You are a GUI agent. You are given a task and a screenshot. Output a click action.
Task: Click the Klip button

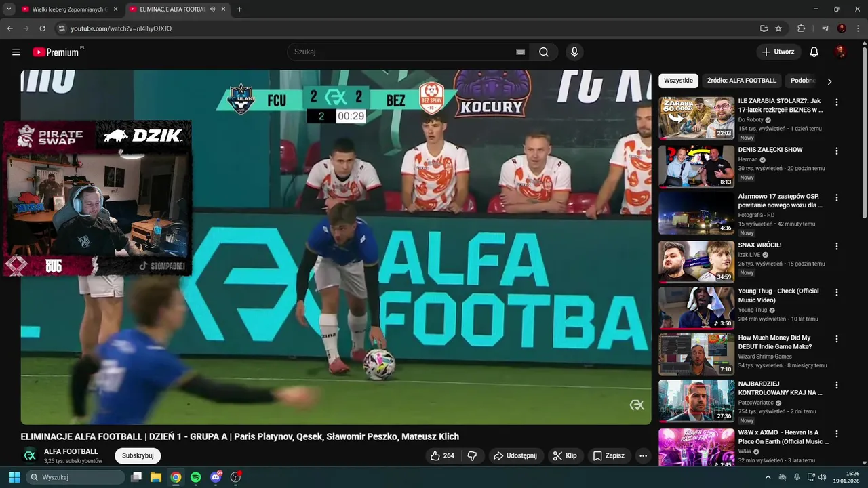[x=565, y=456]
